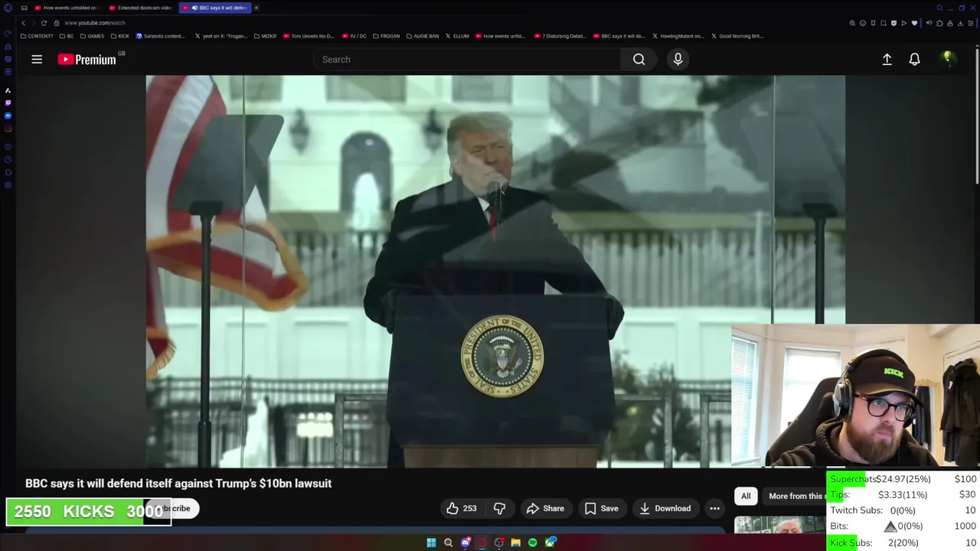Click the shield ad blocker icon
Viewport: 980px width, 551px height.
click(893, 23)
